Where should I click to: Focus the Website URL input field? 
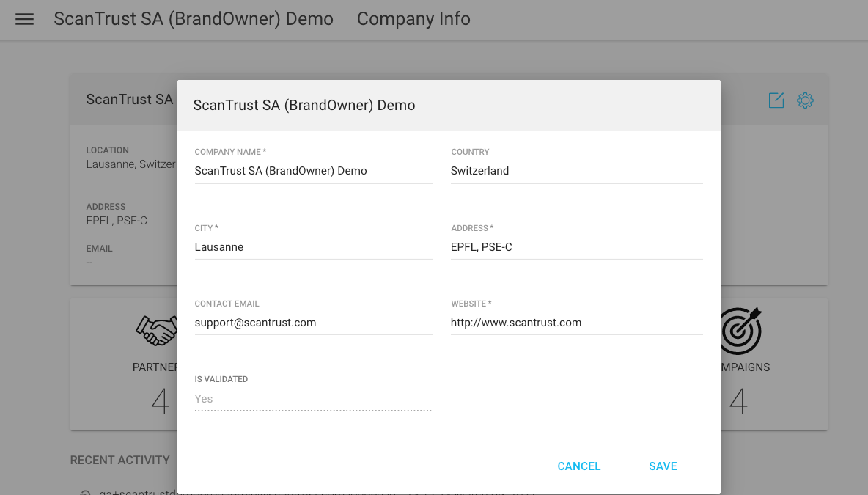[x=576, y=323]
